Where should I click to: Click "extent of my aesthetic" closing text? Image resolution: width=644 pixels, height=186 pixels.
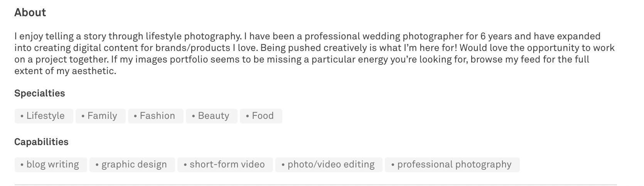65,71
